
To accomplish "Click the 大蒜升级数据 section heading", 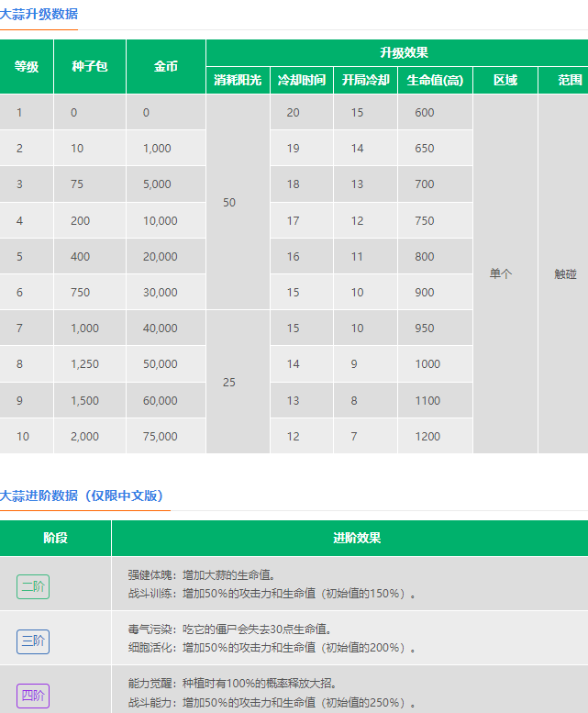I will pyautogui.click(x=39, y=14).
